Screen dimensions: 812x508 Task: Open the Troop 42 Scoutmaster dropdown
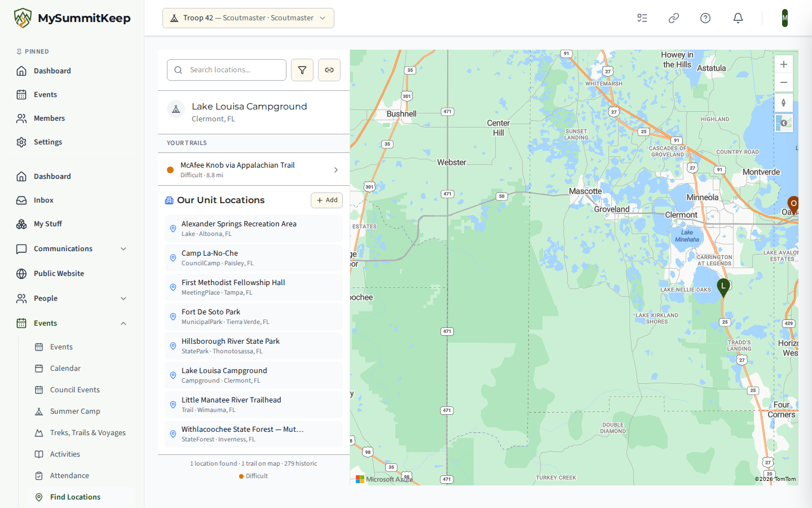(x=248, y=18)
